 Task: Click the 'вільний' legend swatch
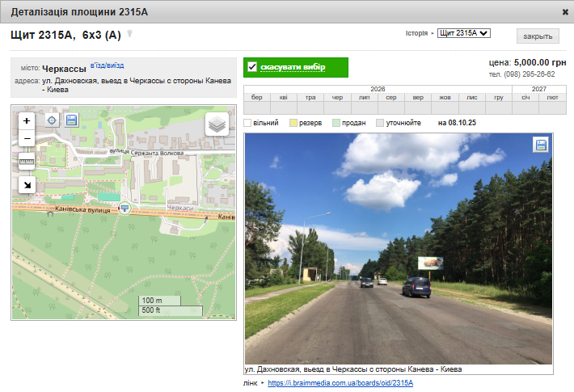pyautogui.click(x=247, y=123)
